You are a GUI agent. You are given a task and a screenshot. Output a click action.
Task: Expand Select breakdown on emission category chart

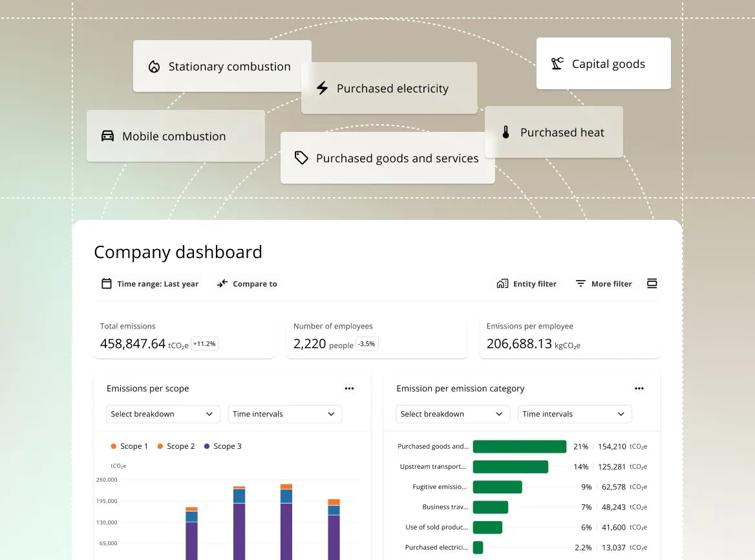click(452, 414)
